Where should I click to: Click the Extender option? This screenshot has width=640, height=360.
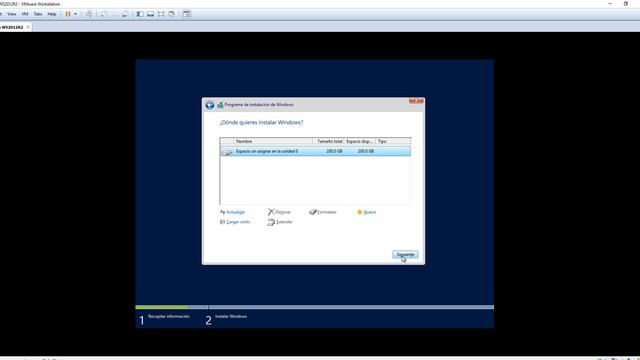[x=280, y=222]
